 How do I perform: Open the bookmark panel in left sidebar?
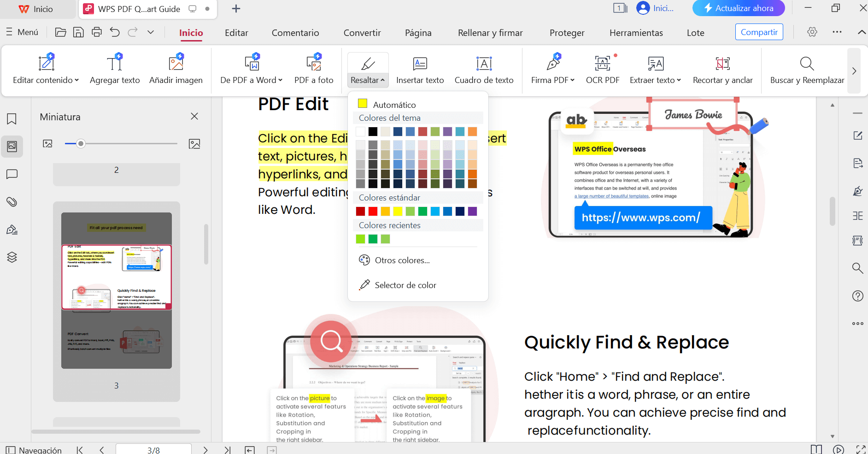tap(12, 119)
